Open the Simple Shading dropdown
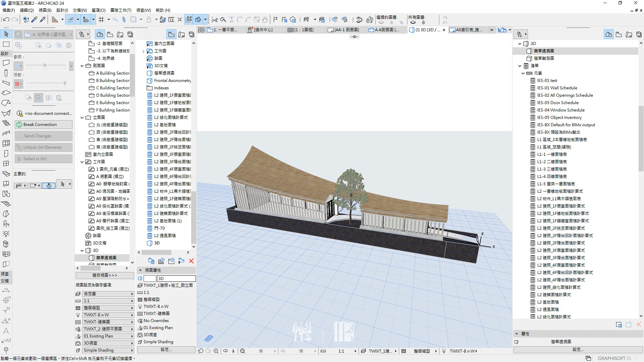This screenshot has width=644, height=362. 108,350
